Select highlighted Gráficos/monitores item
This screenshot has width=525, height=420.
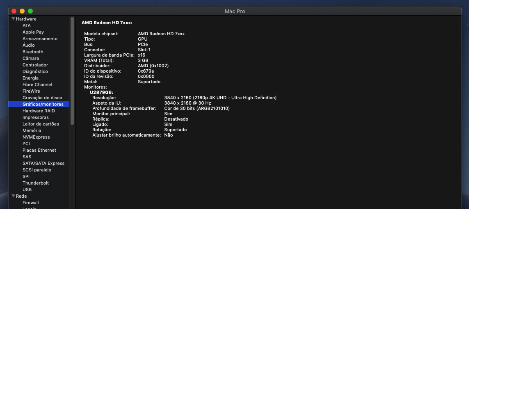(39, 104)
